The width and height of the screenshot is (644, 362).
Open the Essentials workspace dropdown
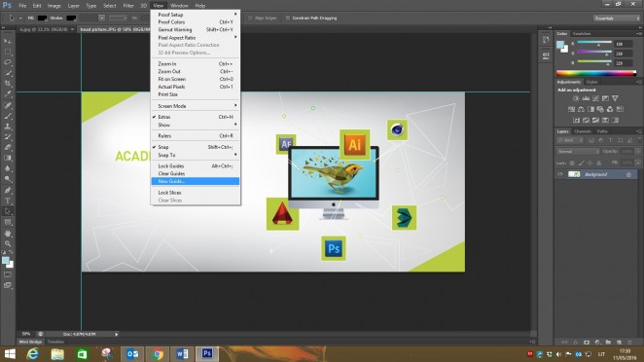pyautogui.click(x=617, y=18)
